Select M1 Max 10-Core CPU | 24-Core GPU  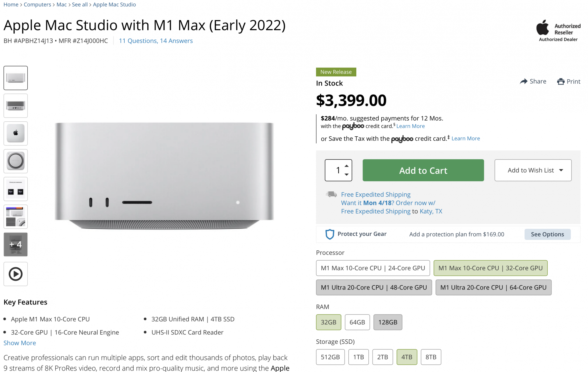pyautogui.click(x=373, y=268)
